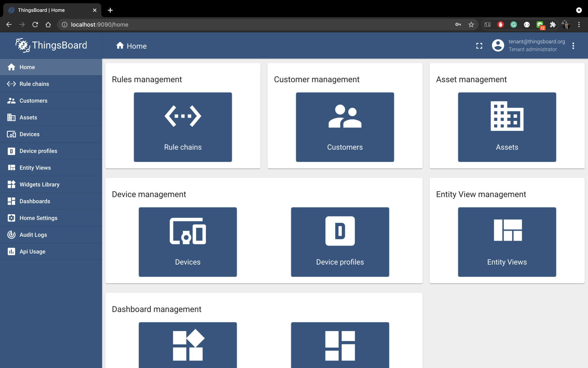588x368 pixels.
Task: Open Devices from the Device management card
Action: [188, 242]
